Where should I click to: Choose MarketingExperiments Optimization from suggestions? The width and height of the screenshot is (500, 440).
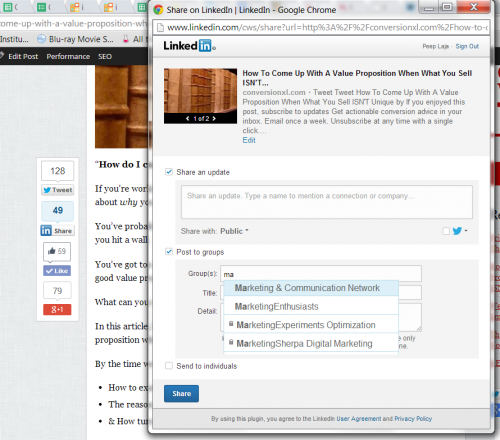pyautogui.click(x=311, y=325)
